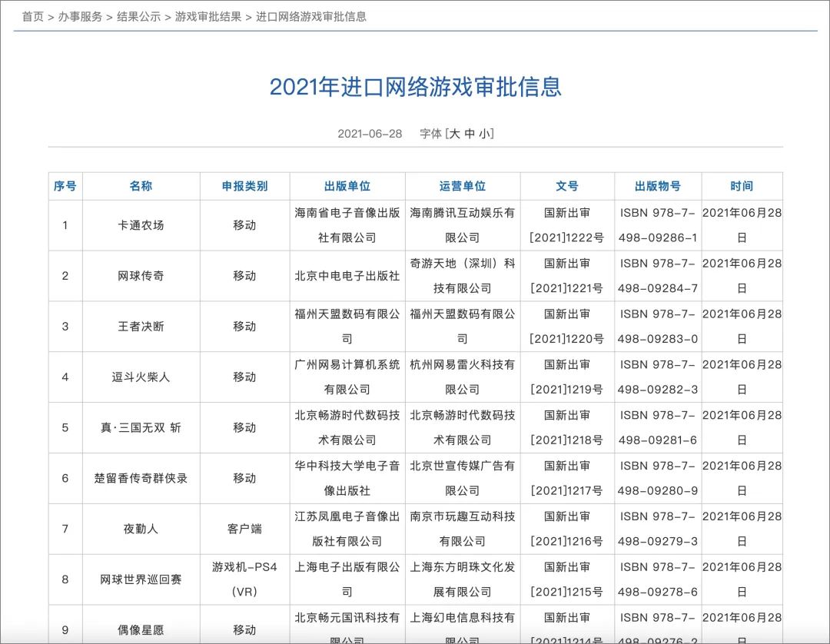Open 游戏审批结果 breadcrumb link
Screen dimensions: 830x644
(x=207, y=16)
